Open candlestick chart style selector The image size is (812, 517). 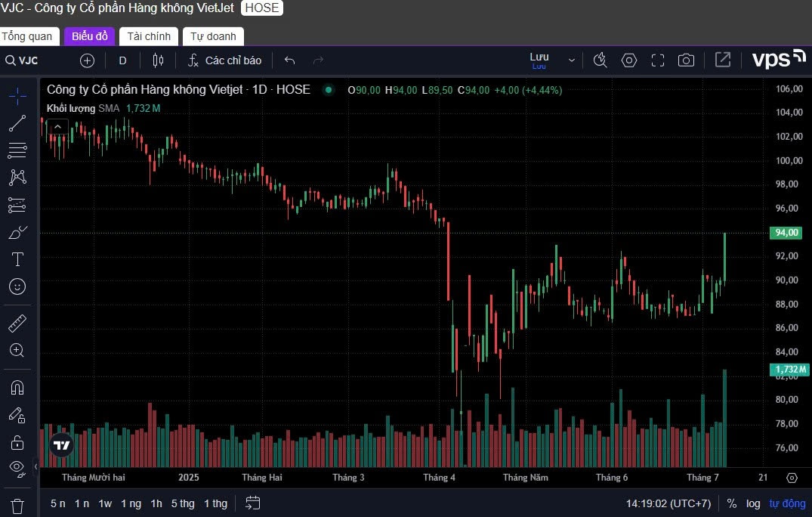tap(158, 60)
